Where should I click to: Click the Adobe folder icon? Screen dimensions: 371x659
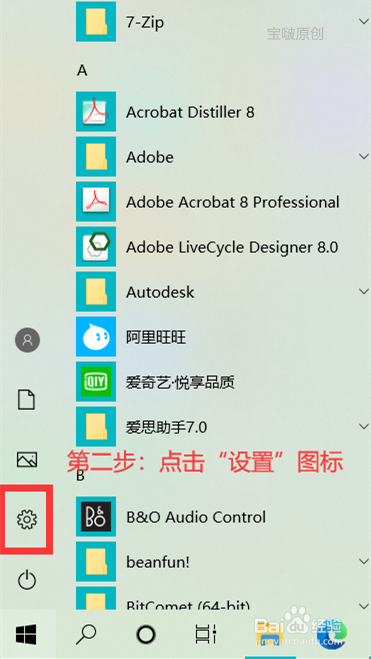click(96, 157)
